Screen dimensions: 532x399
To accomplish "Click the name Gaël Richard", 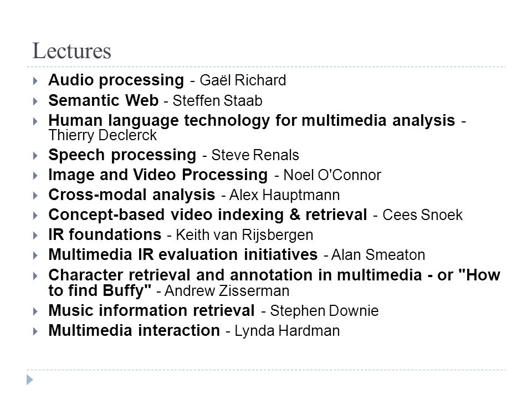I will [x=243, y=80].
